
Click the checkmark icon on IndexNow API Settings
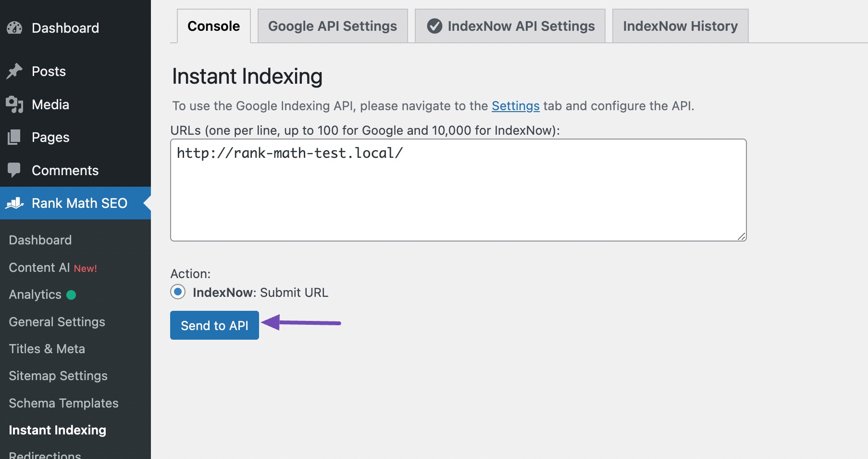(x=434, y=26)
